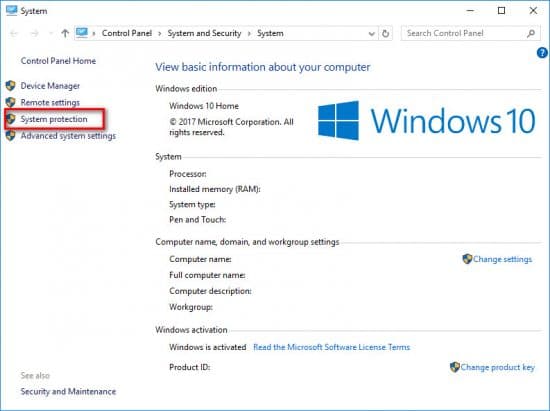Click shield icon next to Remote settings
Screen dimensions: 550x411
[x=11, y=102]
